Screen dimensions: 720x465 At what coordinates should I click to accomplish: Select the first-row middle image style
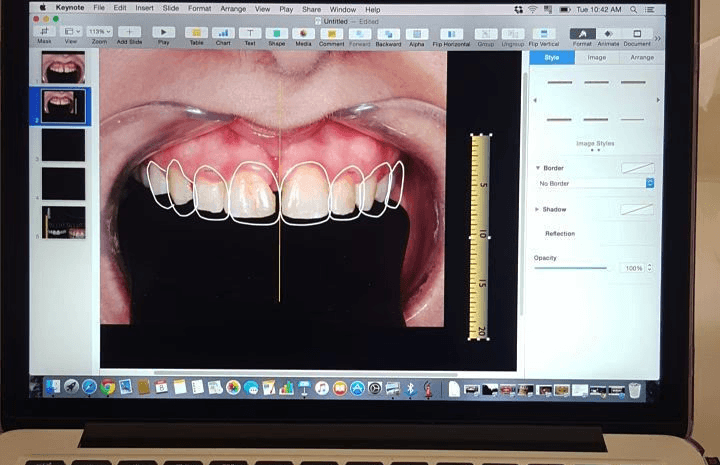(x=596, y=83)
